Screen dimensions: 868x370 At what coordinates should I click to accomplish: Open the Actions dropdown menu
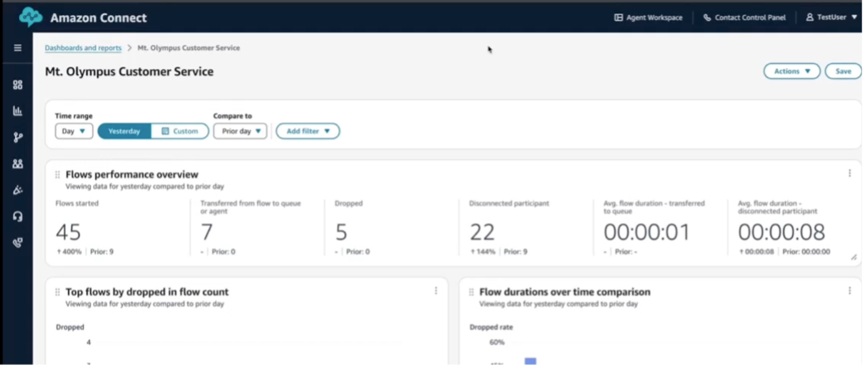click(x=792, y=71)
